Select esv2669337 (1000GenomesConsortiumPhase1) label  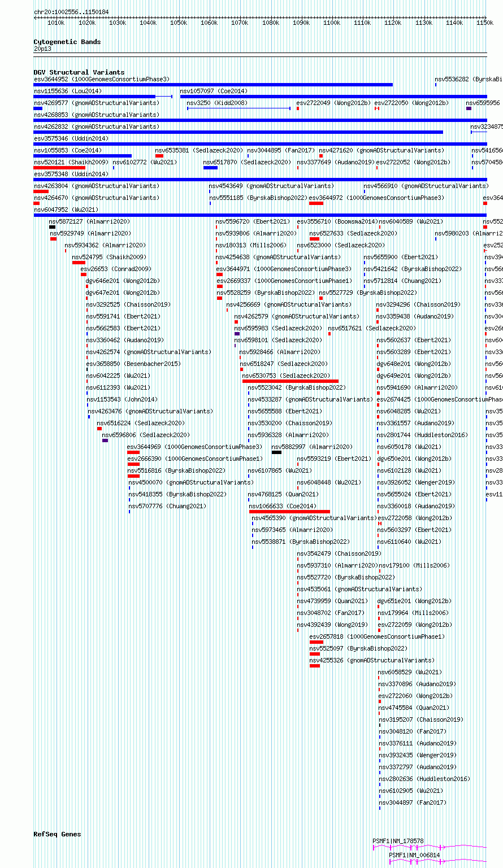(284, 281)
